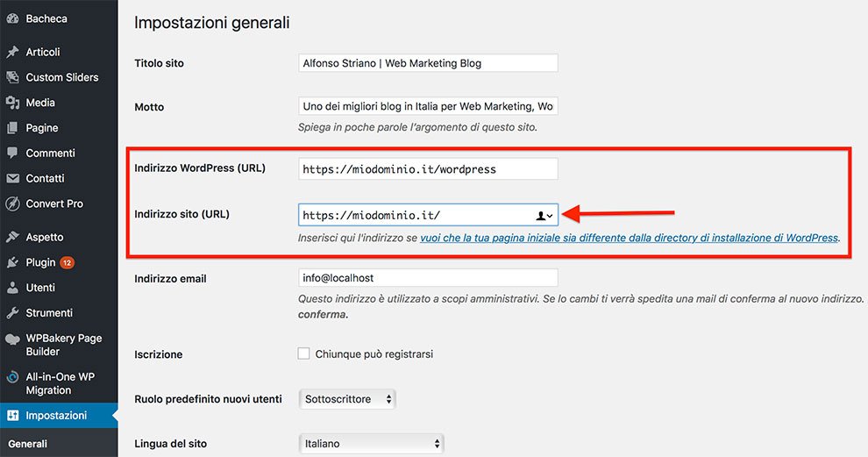This screenshot has height=457, width=868.
Task: Click the Articoli pin icon
Action: click(12, 52)
